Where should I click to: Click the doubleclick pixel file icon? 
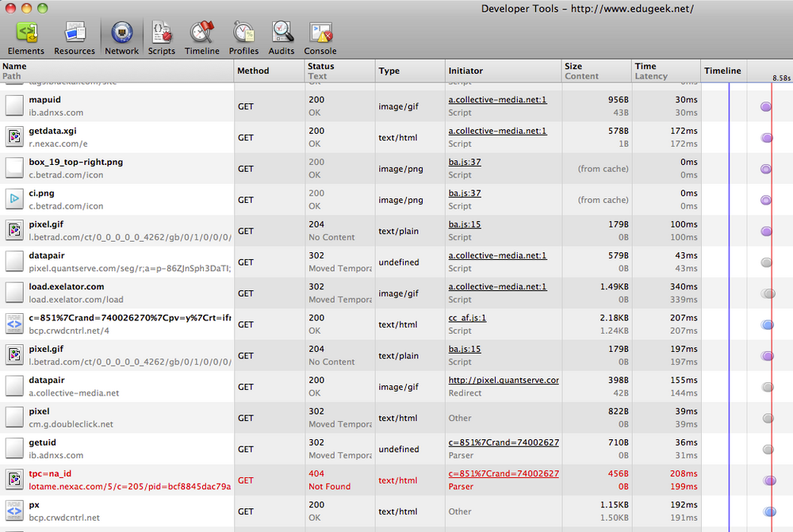14,418
